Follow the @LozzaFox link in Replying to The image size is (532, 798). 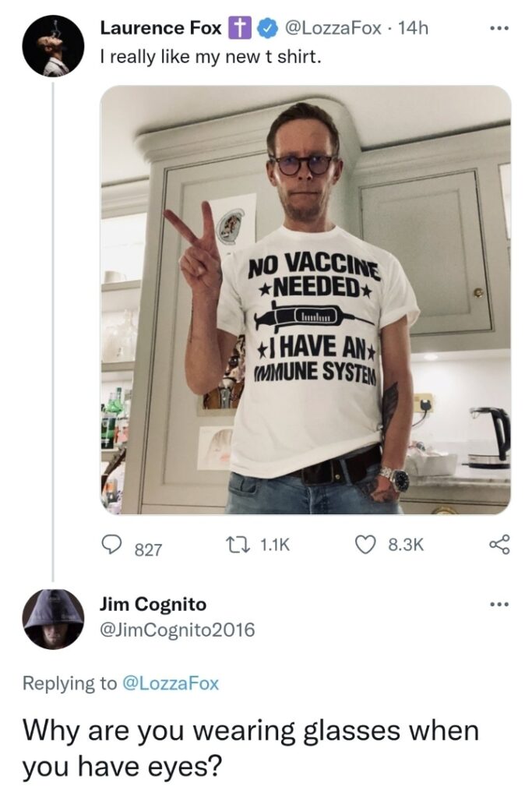171,683
